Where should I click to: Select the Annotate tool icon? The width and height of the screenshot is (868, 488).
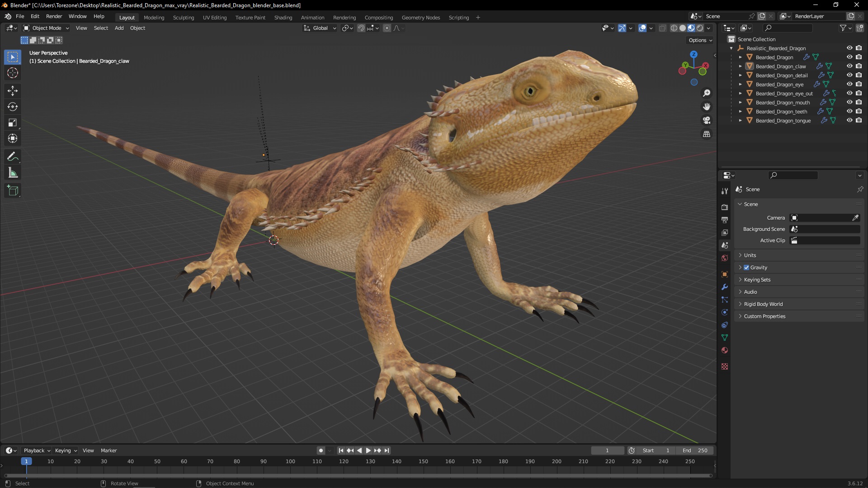13,156
